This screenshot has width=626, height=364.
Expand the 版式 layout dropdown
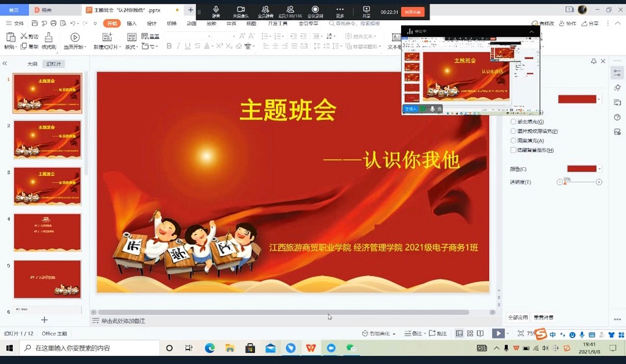pos(131,47)
